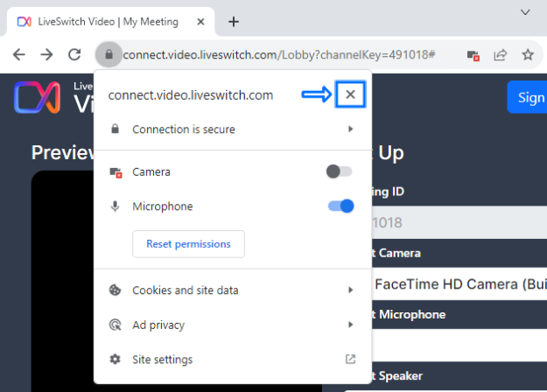Screen dimensions: 547x392
Task: Click the Sign in button
Action: [x=528, y=97]
